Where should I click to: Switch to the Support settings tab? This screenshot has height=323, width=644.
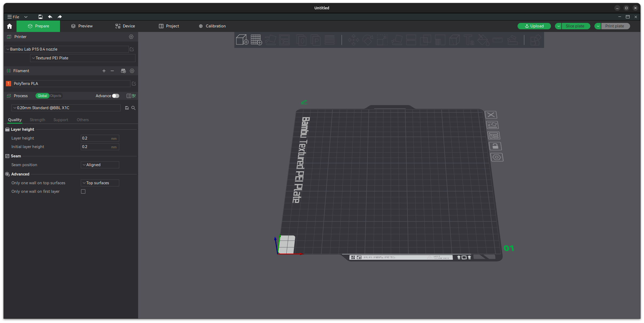coord(61,120)
